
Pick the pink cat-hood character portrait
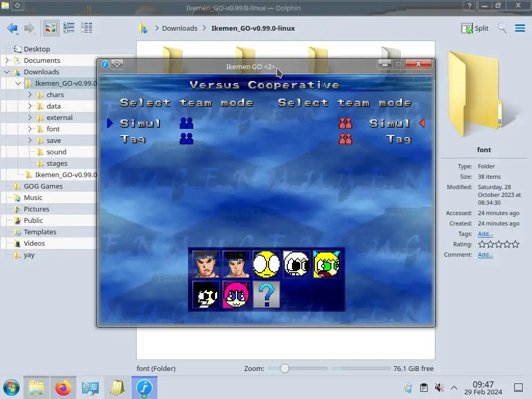236,295
